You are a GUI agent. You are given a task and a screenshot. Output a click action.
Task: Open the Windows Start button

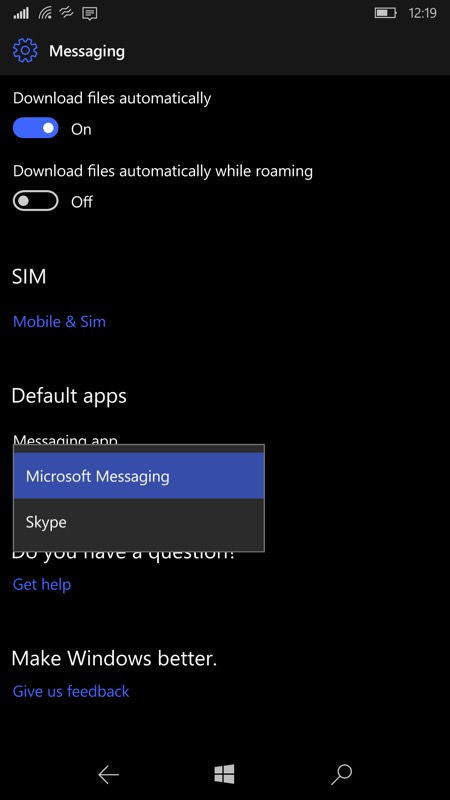(224, 774)
